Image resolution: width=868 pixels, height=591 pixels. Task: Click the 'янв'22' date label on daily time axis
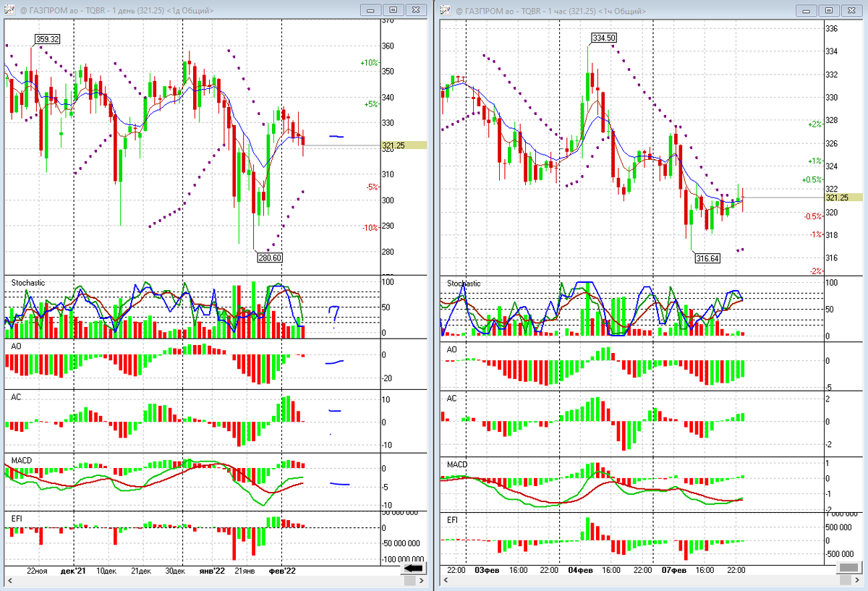210,571
